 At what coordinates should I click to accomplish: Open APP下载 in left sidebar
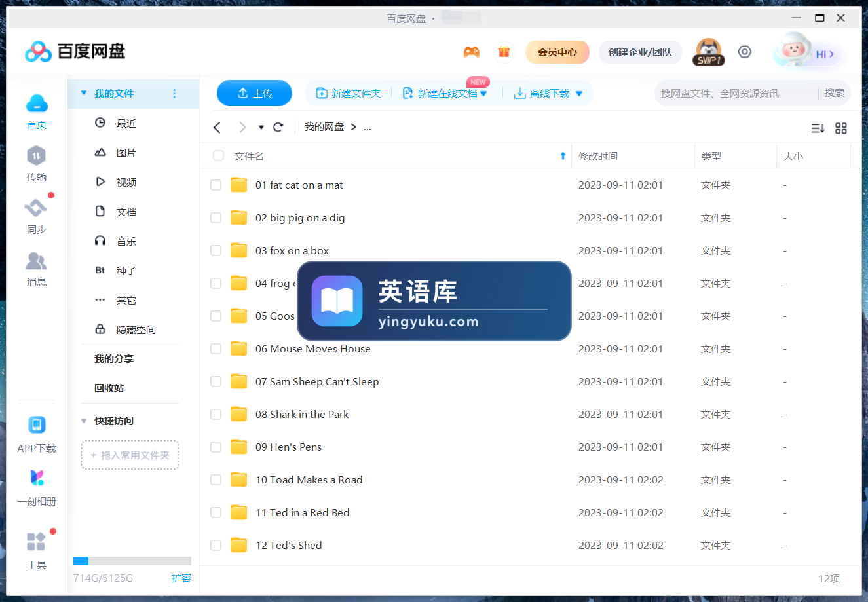coord(37,434)
